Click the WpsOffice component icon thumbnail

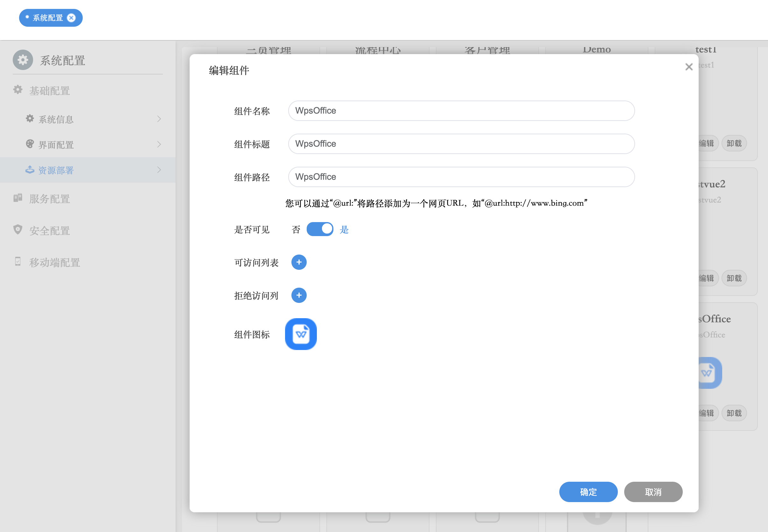click(x=301, y=334)
